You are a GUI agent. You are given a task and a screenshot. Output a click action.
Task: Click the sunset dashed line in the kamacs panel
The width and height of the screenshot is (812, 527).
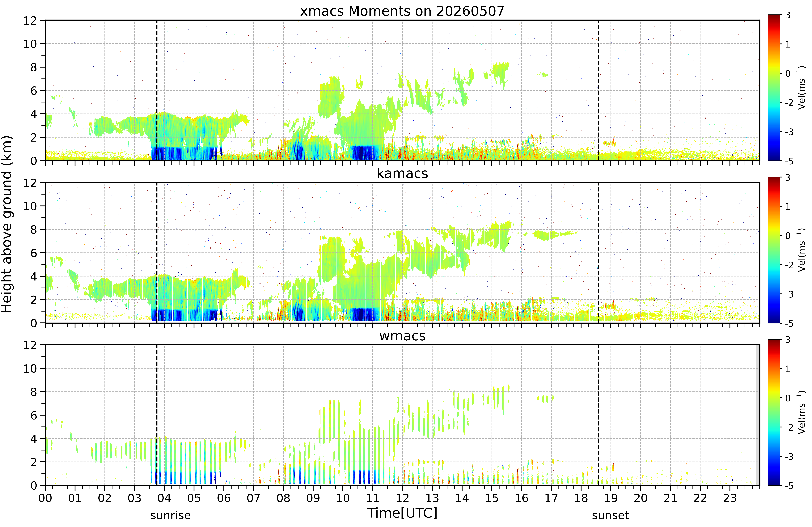[598, 253]
